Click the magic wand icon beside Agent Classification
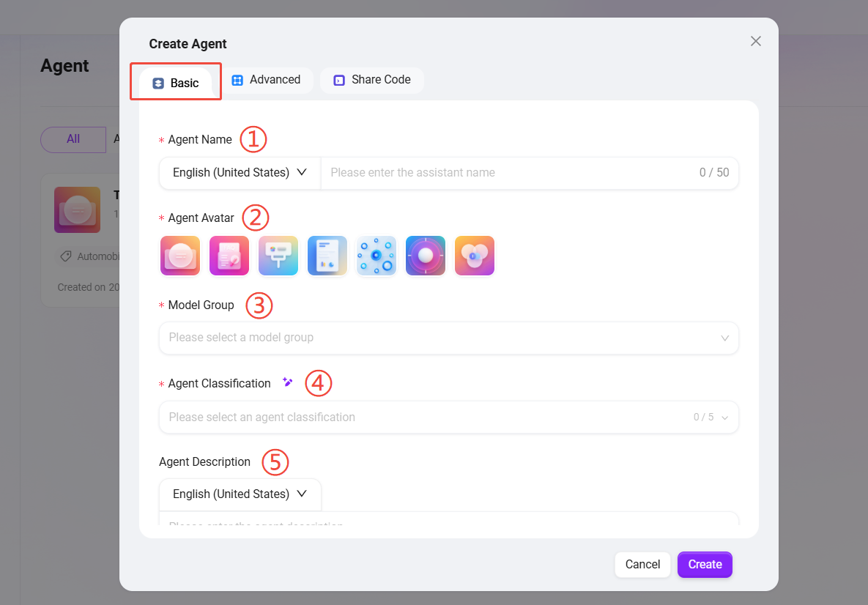 pyautogui.click(x=288, y=383)
